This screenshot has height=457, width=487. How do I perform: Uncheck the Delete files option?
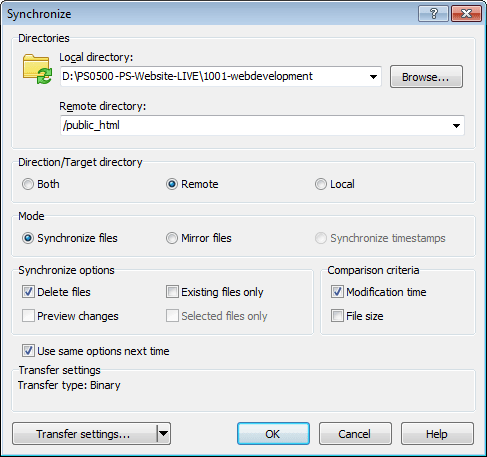(28, 292)
